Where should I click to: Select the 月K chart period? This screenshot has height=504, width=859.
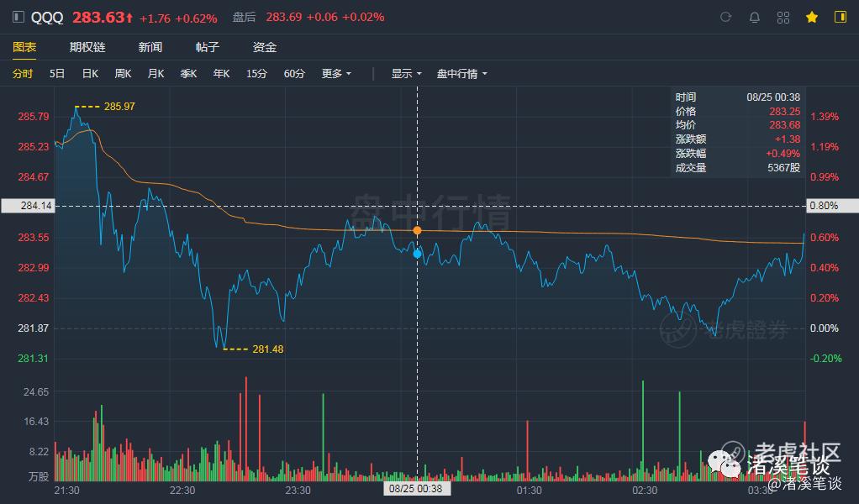[x=155, y=73]
